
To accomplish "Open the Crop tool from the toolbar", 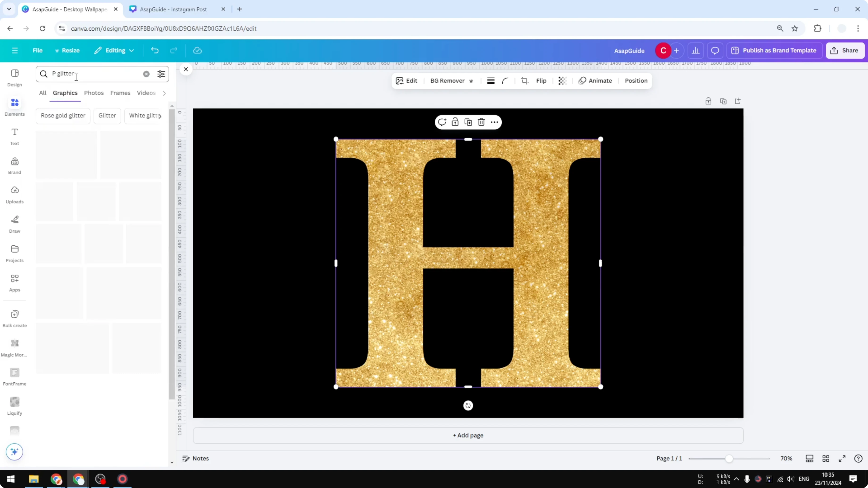I will 525,80.
